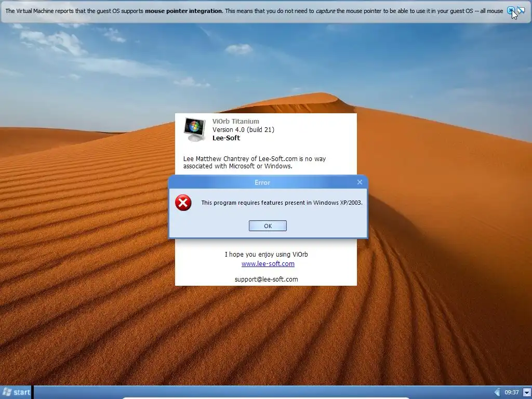Open the www.lee-soft.com link
532x399 pixels.
268,263
